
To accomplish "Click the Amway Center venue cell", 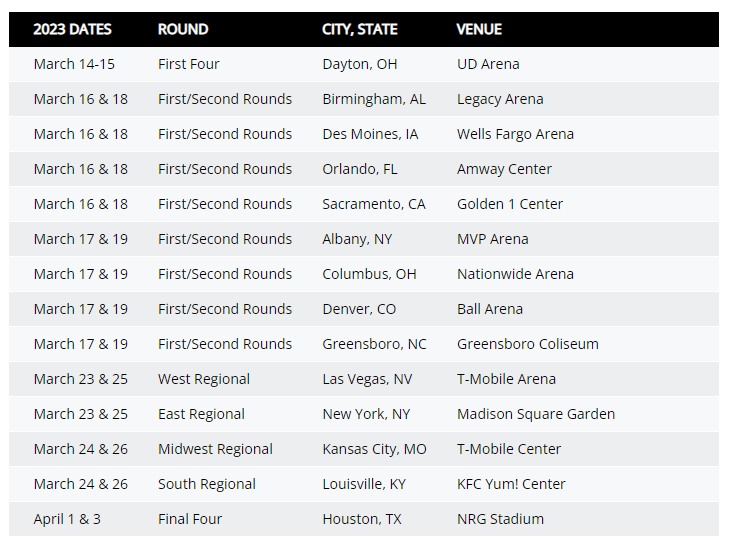I will (504, 169).
